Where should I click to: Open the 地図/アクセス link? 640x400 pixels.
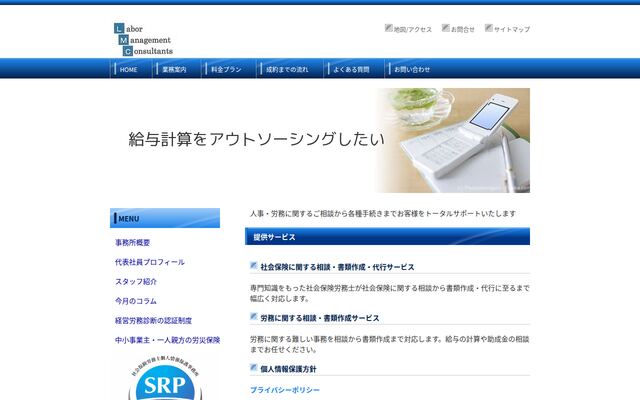pos(413,29)
